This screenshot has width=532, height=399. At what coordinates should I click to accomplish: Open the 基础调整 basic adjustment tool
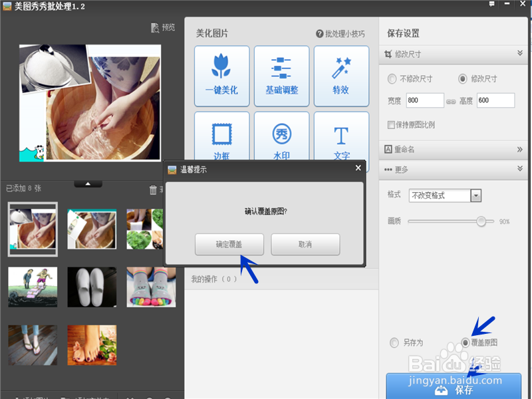(281, 75)
